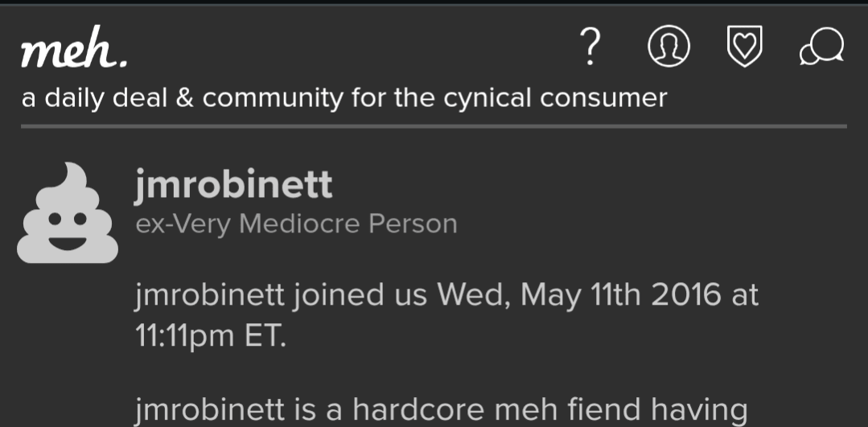Image resolution: width=868 pixels, height=427 pixels.
Task: Open help via question mark icon
Action: (590, 49)
